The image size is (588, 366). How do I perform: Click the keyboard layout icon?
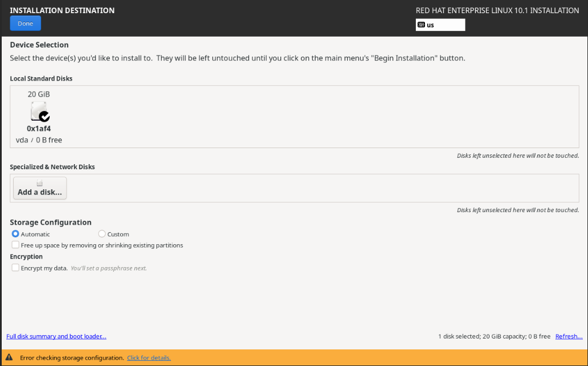(x=422, y=25)
